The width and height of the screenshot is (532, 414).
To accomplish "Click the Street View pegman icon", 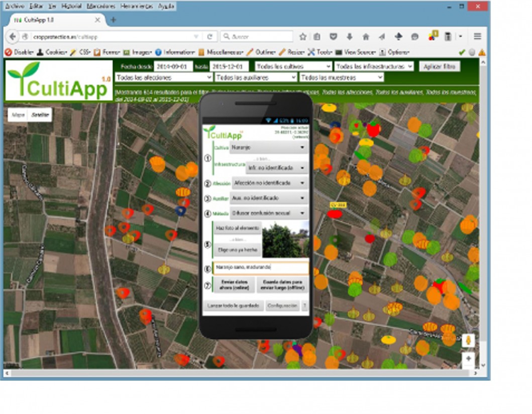I will coord(468,340).
